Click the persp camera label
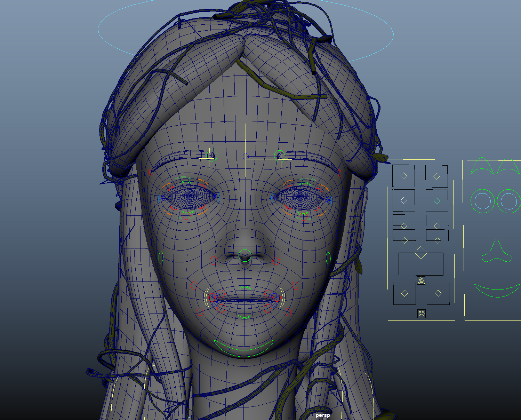521x420 pixels. [322, 415]
